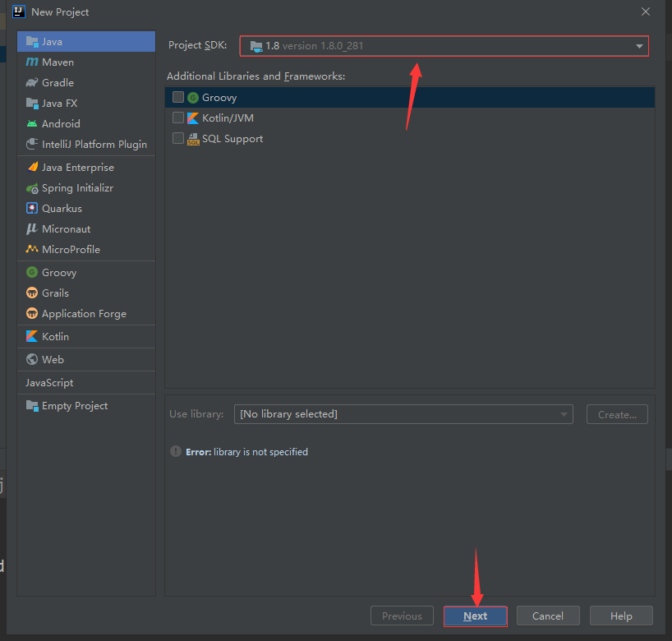Click the Java FX folder icon
Screen dimensions: 672x641
32,104
